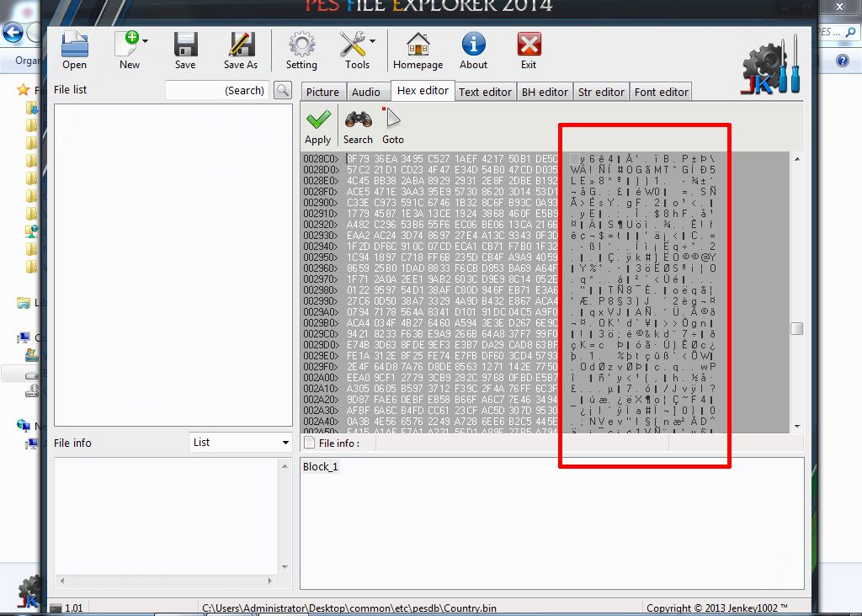Click the 1.01 version text in status bar
Screen dimensions: 862x616
pos(74,608)
